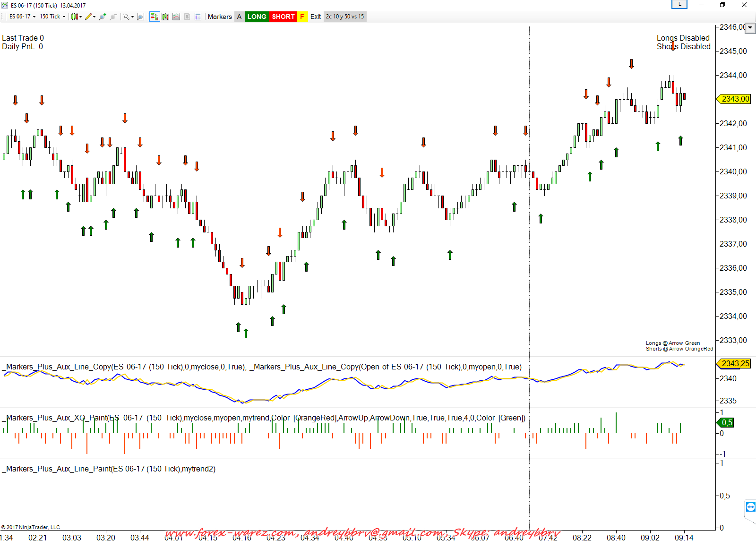Click the zoom out magnifier icon

[x=113, y=17]
